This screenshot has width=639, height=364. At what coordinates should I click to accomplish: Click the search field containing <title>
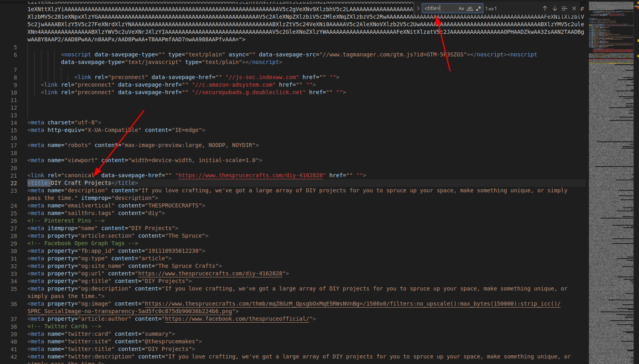[440, 8]
